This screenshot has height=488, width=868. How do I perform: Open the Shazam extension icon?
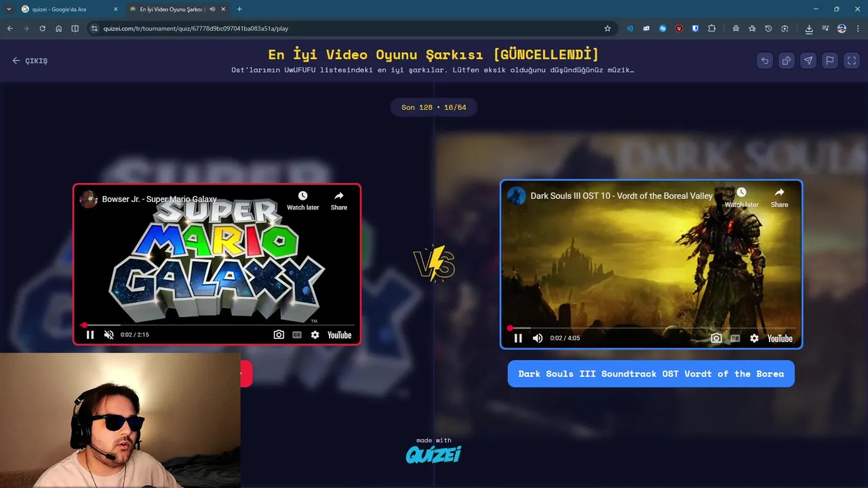[663, 28]
